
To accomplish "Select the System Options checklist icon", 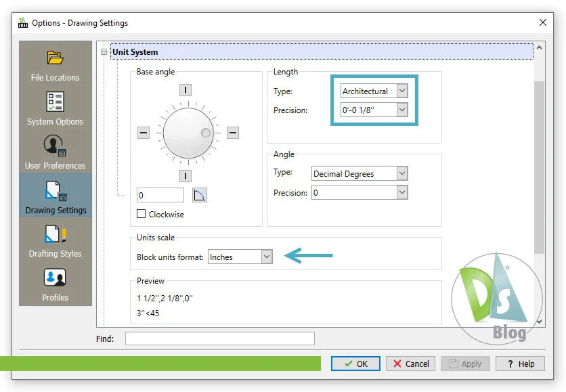I will 55,102.
